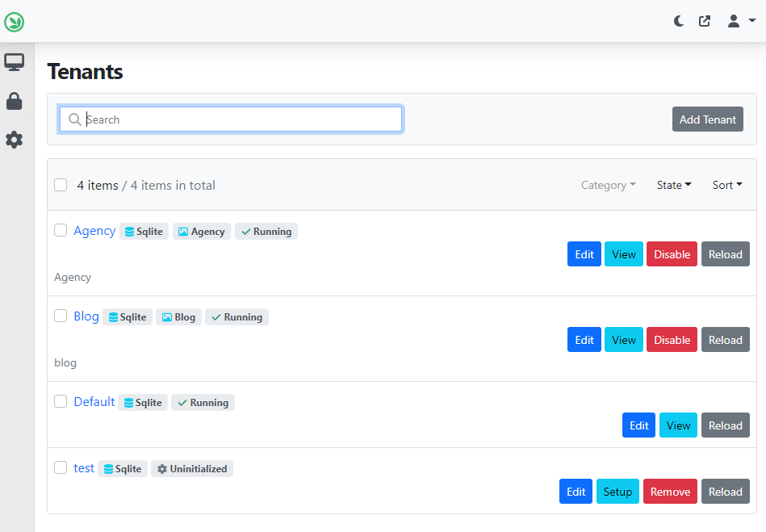Open the Default tenant link
The width and height of the screenshot is (766, 532).
pyautogui.click(x=94, y=401)
